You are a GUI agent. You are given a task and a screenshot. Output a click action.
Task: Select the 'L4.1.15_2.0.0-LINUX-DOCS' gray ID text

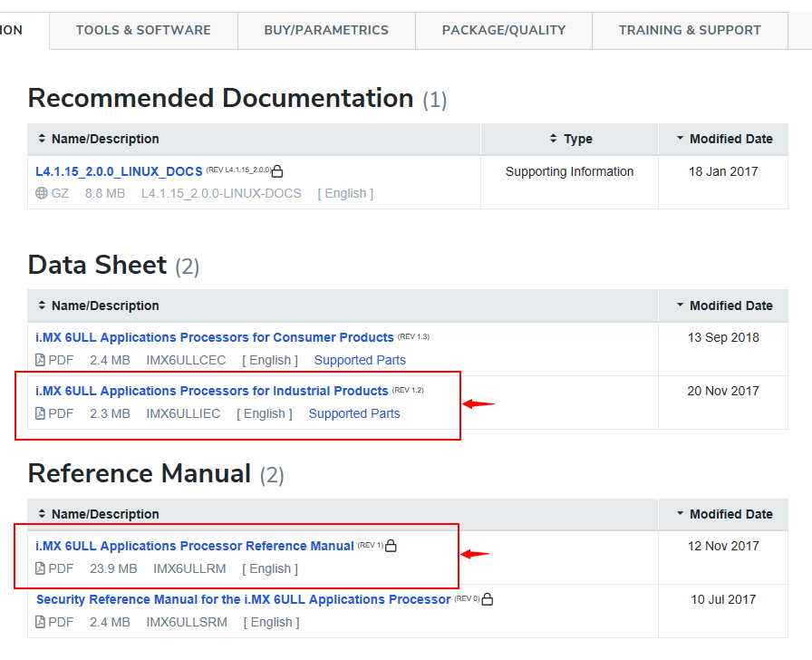(x=221, y=193)
